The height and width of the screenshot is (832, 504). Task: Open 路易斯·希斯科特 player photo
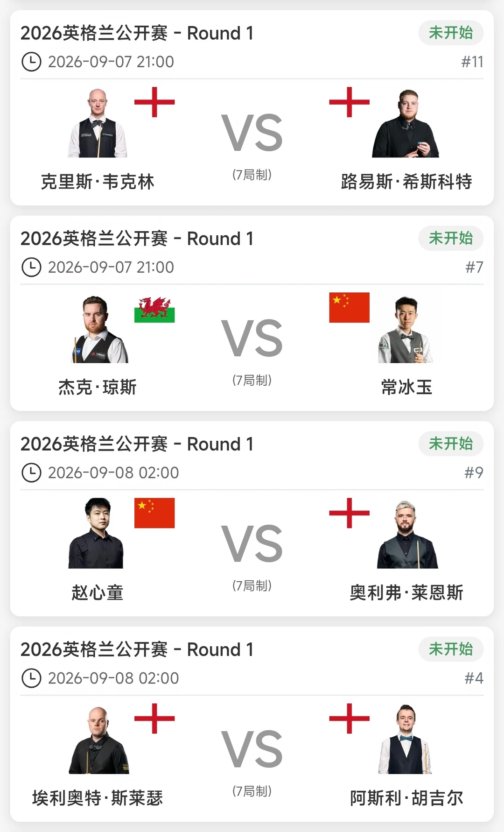point(406,123)
